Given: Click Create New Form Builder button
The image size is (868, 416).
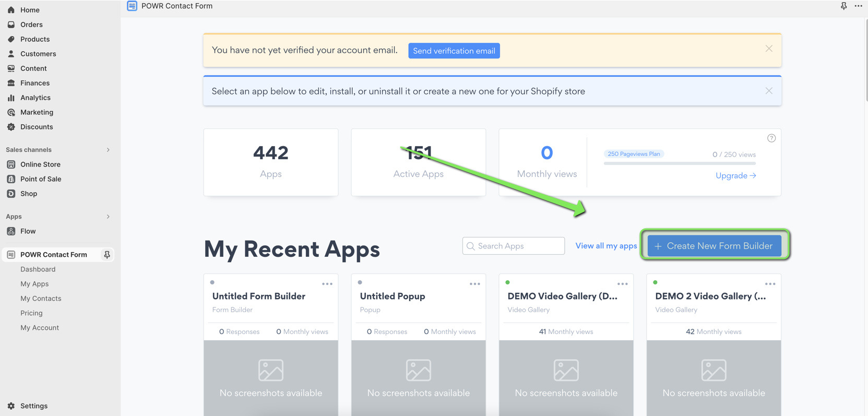Looking at the screenshot, I should pos(714,246).
